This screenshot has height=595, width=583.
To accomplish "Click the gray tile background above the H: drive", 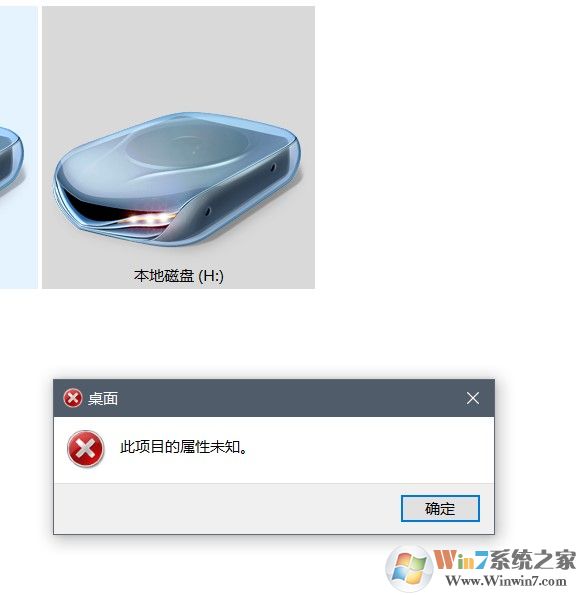I will (x=178, y=57).
